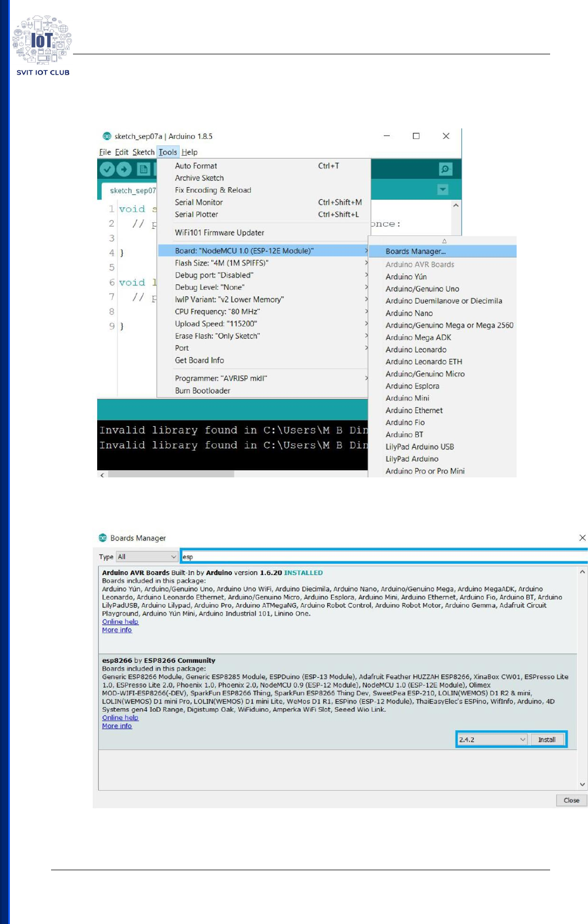The width and height of the screenshot is (588, 924).
Task: Select Auto Format menu entry
Action: click(x=264, y=166)
